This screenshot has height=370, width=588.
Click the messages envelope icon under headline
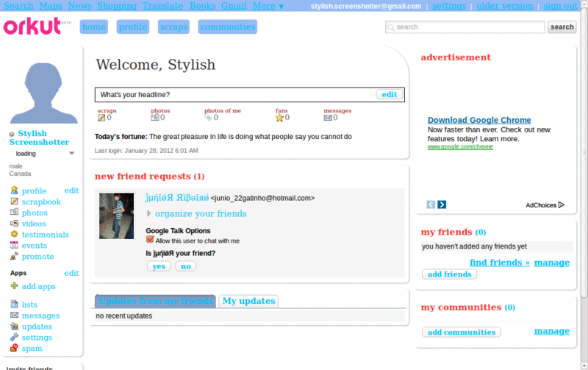[x=328, y=118]
